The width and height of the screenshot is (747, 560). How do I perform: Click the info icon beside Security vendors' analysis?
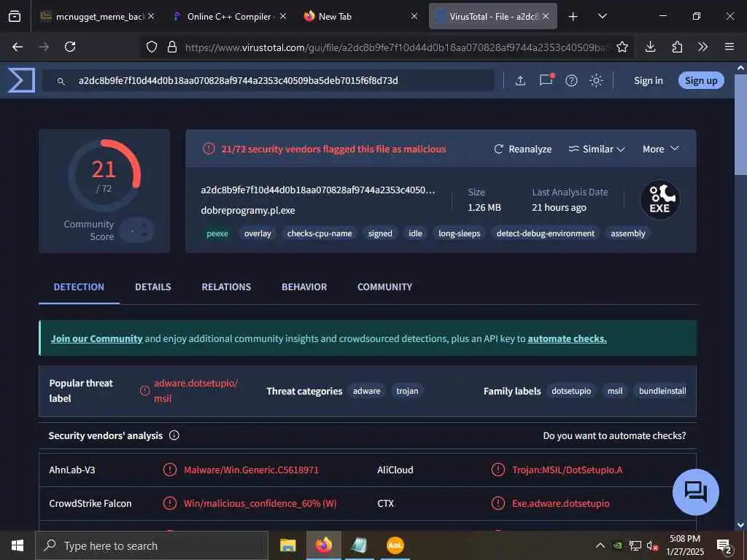coord(174,435)
